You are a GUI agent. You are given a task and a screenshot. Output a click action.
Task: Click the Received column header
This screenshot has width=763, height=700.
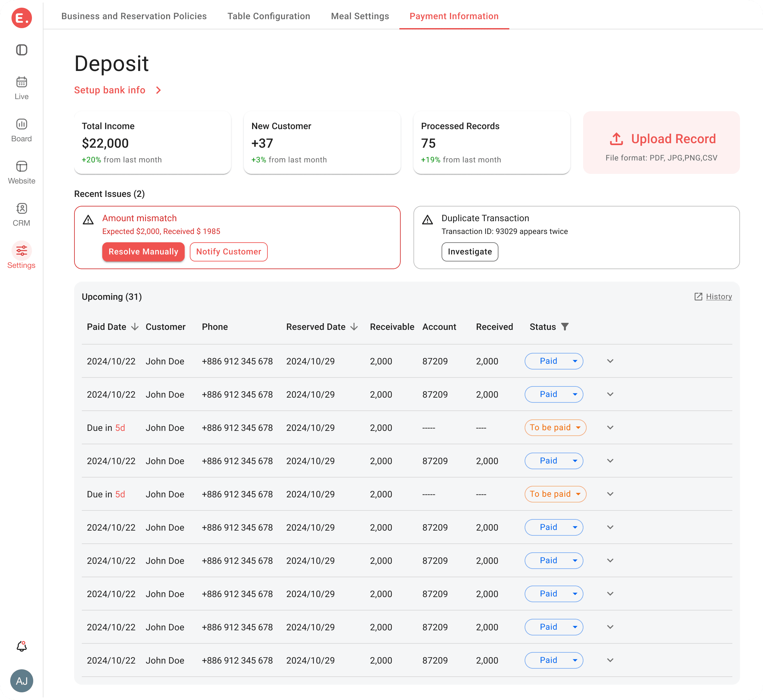point(495,327)
